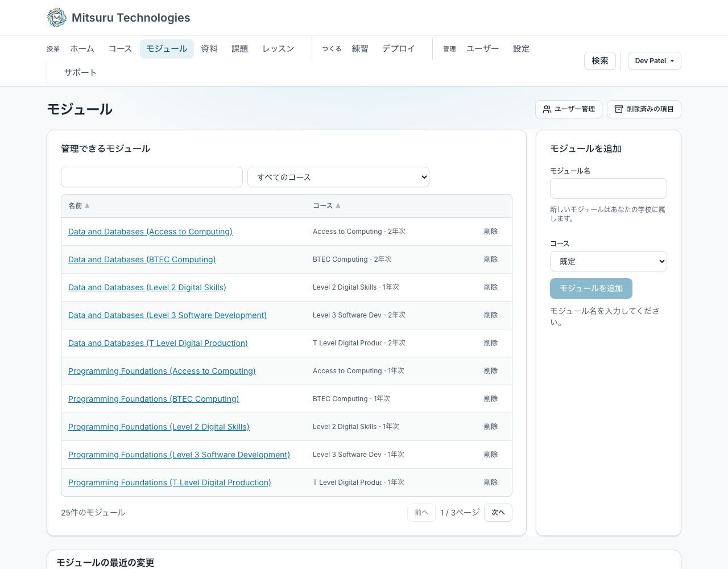This screenshot has height=569, width=728.
Task: Navigate to 課題 in the nav bar
Action: coord(240,49)
